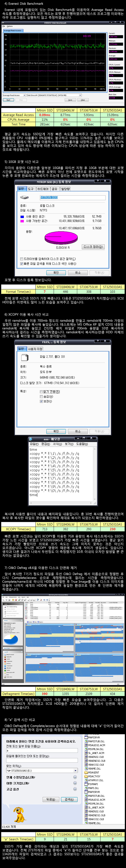Select the MSAGENT folder icon in results
The height and width of the screenshot is (868, 126).
click(86, 772)
